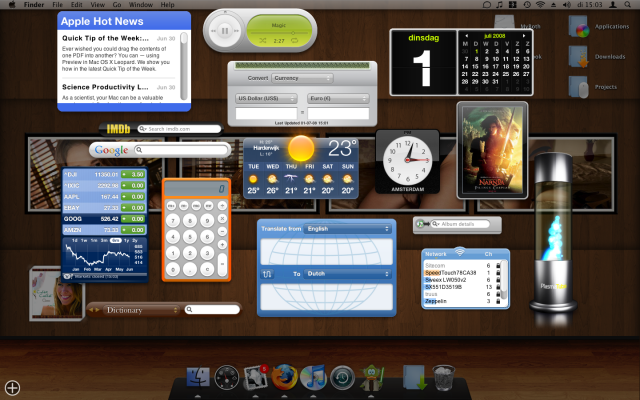The image size is (640, 400).
Task: Click the iTunes icon in Album details widget
Action: click(420, 224)
